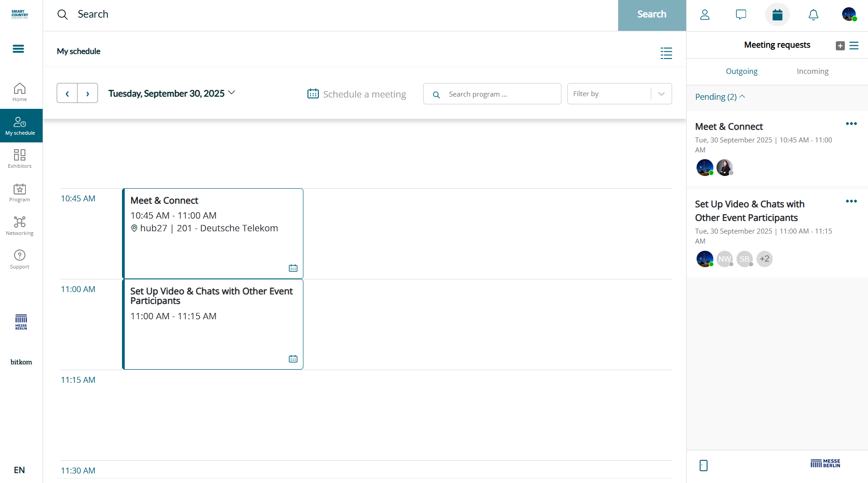Click the SB participant avatar
The height and width of the screenshot is (483, 868).
pyautogui.click(x=745, y=259)
